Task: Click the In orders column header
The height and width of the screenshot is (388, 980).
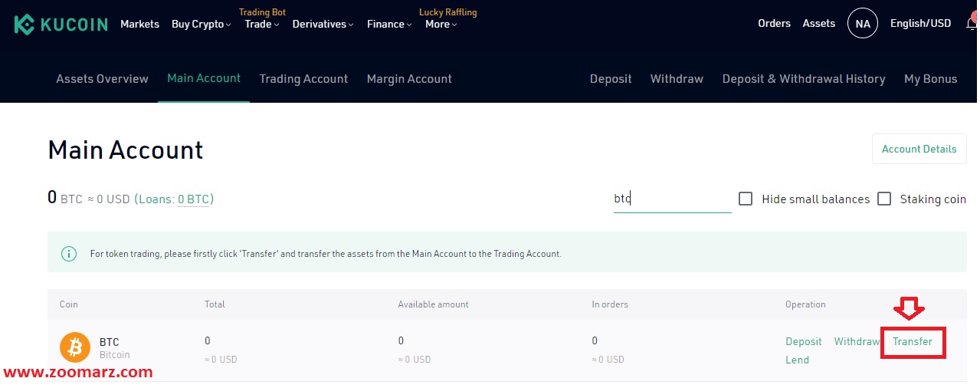Action: (610, 304)
